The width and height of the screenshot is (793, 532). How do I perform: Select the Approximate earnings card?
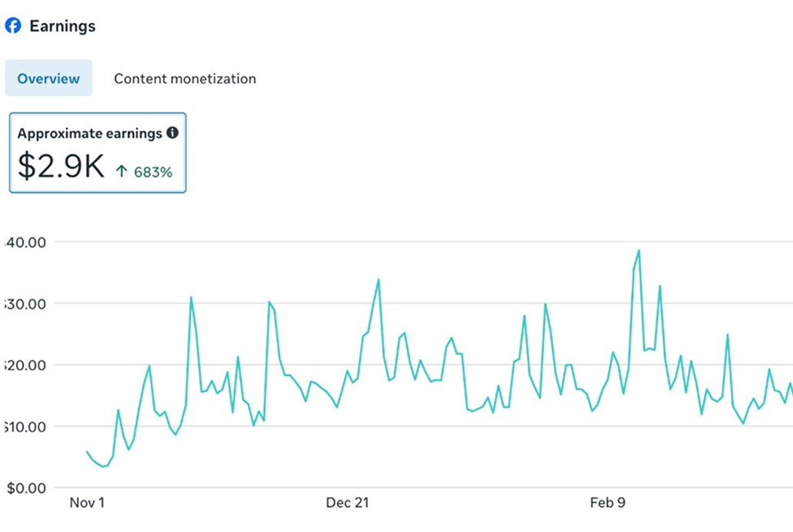pos(98,153)
